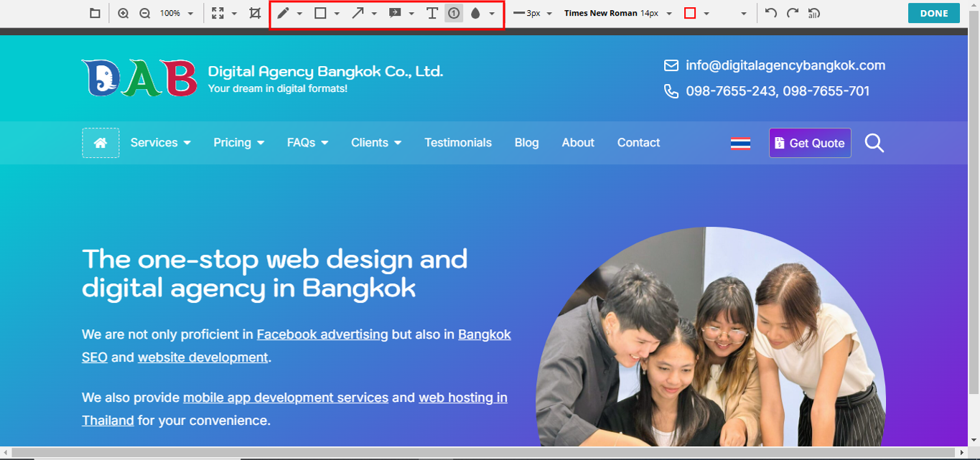Select the Callout speech bubble tool
This screenshot has width=980, height=460.
pos(395,14)
